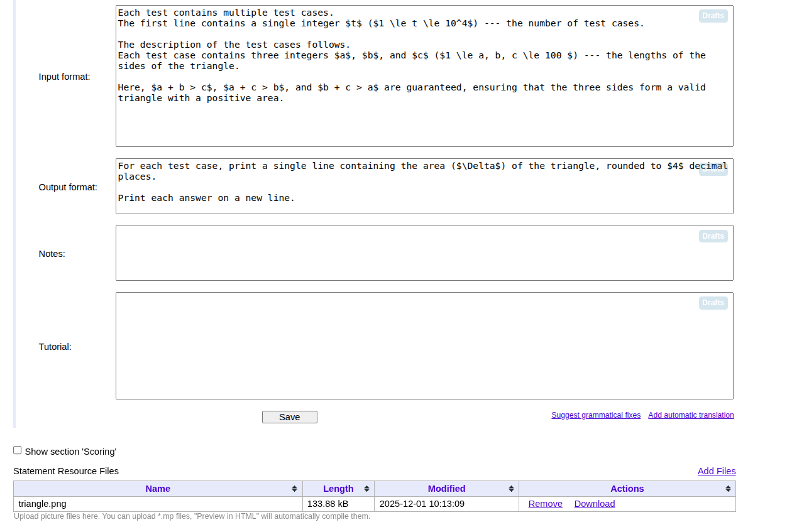Open the Add Files link
Viewport: 787px width, 532px height.
pyautogui.click(x=716, y=471)
